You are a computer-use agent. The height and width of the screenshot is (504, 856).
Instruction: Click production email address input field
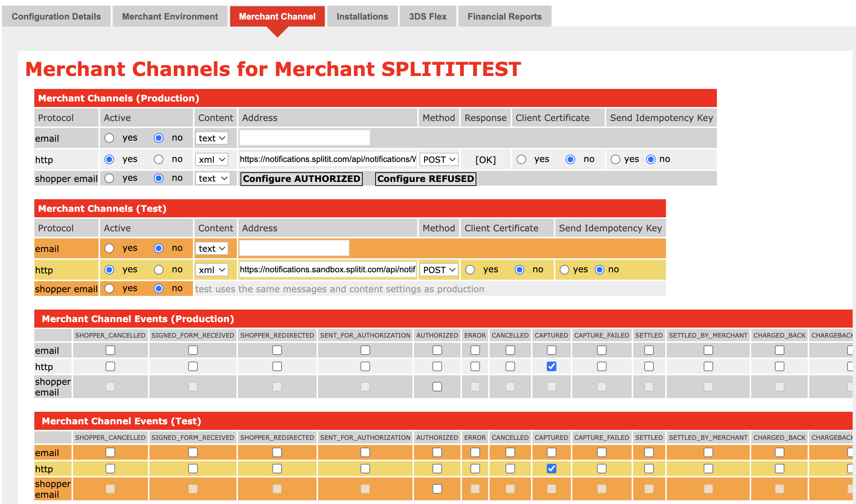click(x=305, y=138)
